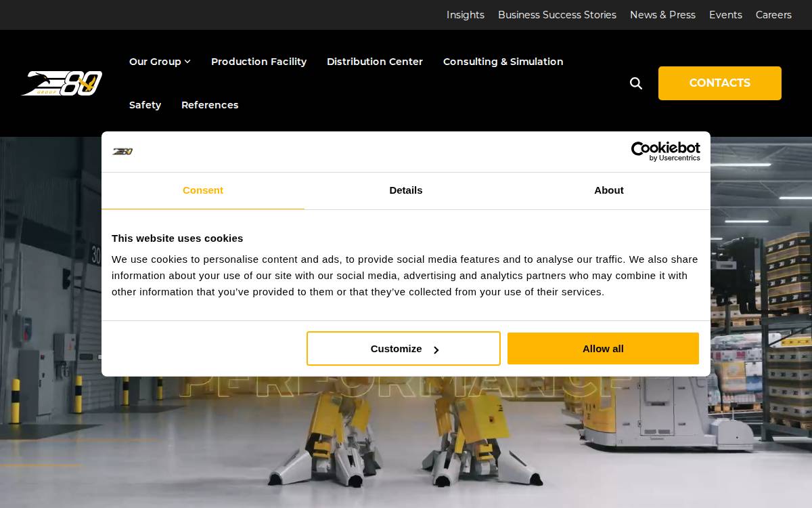The image size is (812, 508).
Task: Click the Allow all button
Action: click(x=603, y=349)
